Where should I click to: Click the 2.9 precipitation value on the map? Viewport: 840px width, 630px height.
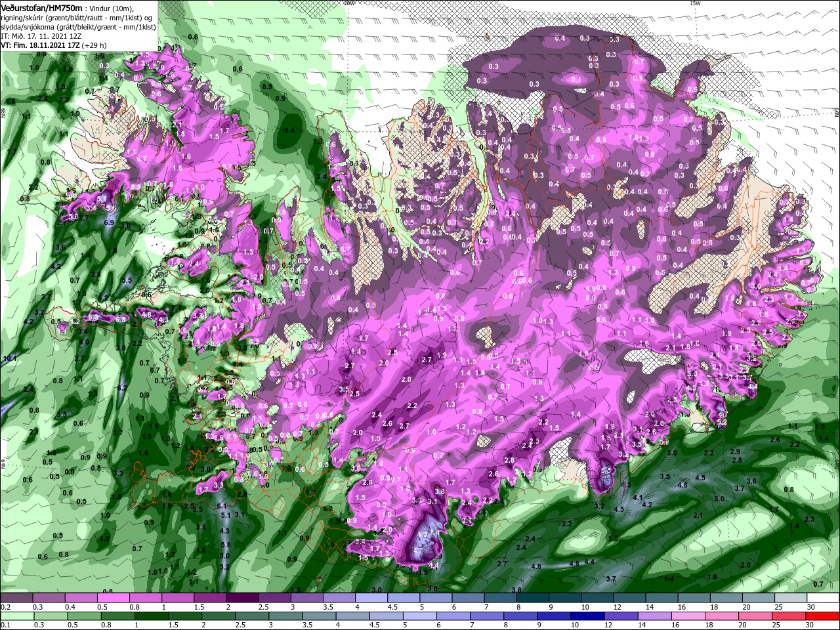tap(735, 451)
